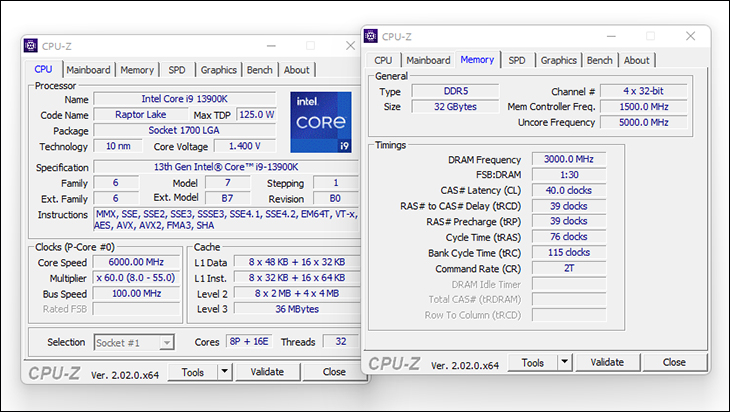Select the Bench tab in left CPU window
Screen dimensions: 730x412
(260, 70)
